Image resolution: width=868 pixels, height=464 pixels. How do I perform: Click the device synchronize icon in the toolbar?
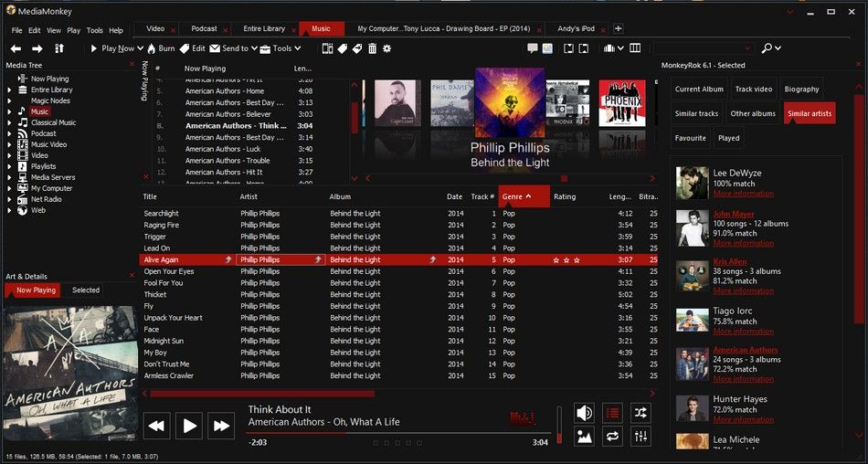pos(328,48)
